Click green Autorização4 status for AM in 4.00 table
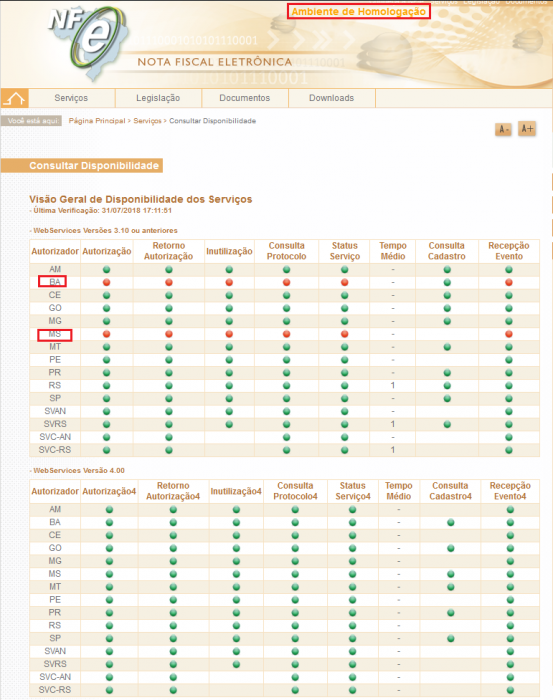The image size is (553, 700). (109, 510)
